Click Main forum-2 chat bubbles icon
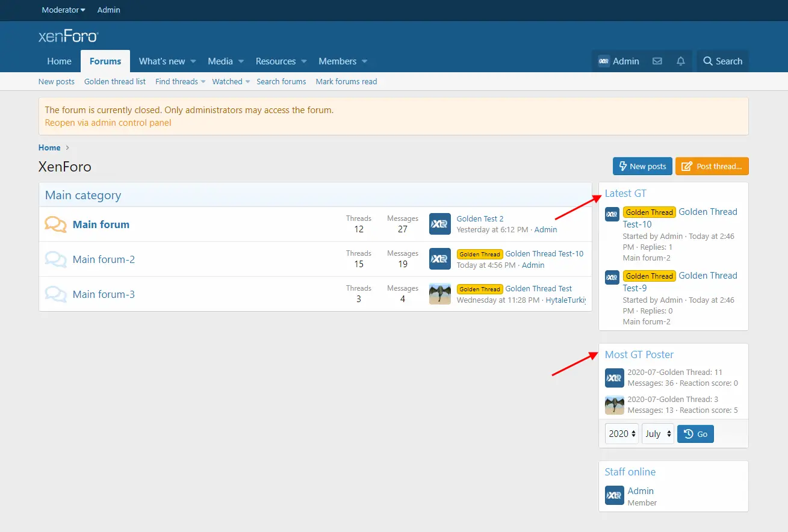The image size is (788, 532). [56, 259]
